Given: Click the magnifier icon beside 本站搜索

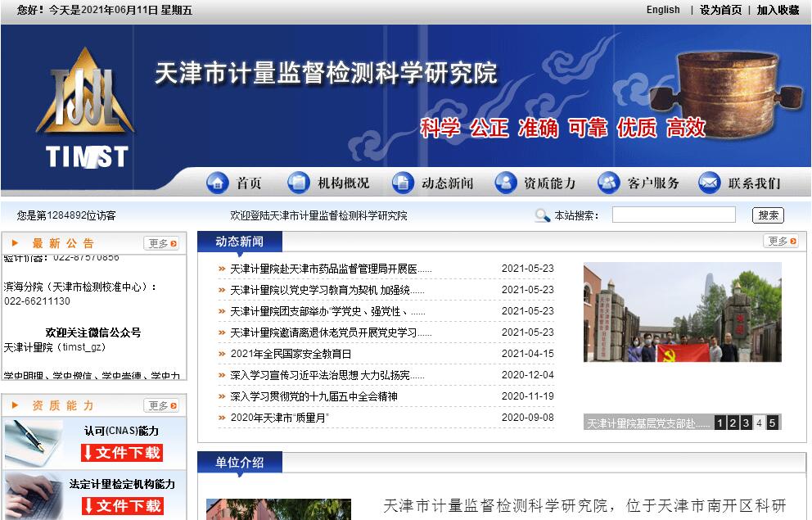Looking at the screenshot, I should 542,215.
